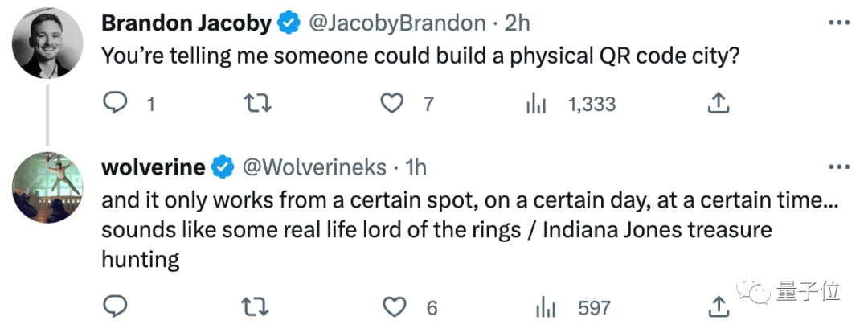Open the 1h timestamp link

click(x=416, y=167)
